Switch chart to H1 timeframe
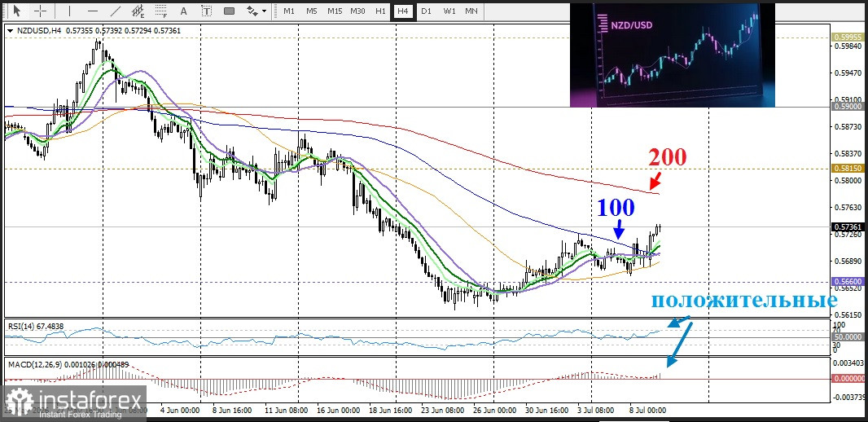Image resolution: width=868 pixels, height=422 pixels. (x=380, y=11)
